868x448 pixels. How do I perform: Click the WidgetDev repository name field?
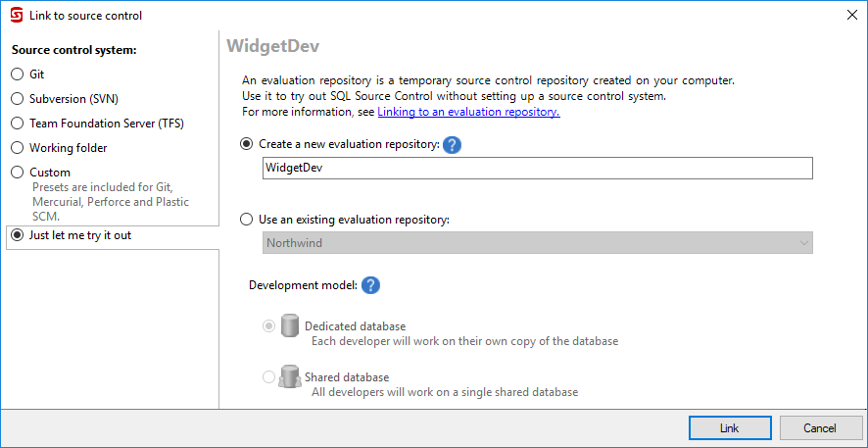point(538,169)
